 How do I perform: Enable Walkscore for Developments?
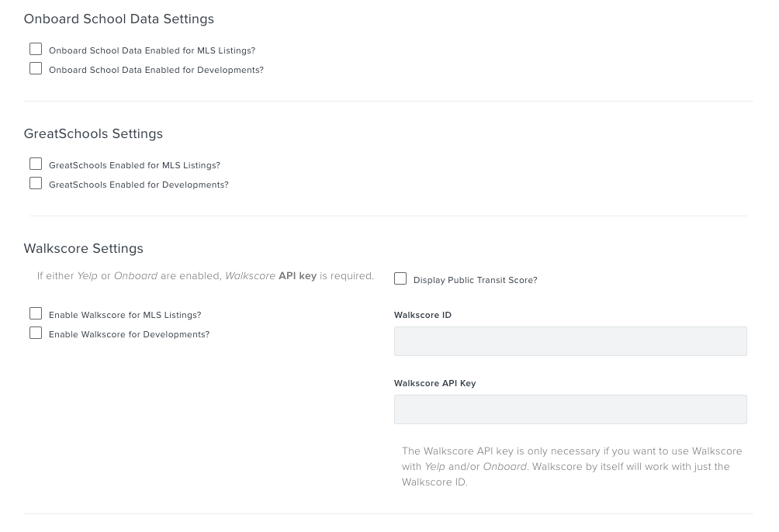[x=36, y=333]
